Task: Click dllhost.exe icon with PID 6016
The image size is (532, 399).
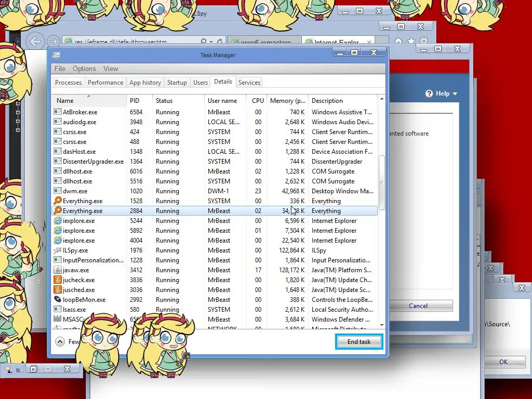Action: (x=58, y=171)
